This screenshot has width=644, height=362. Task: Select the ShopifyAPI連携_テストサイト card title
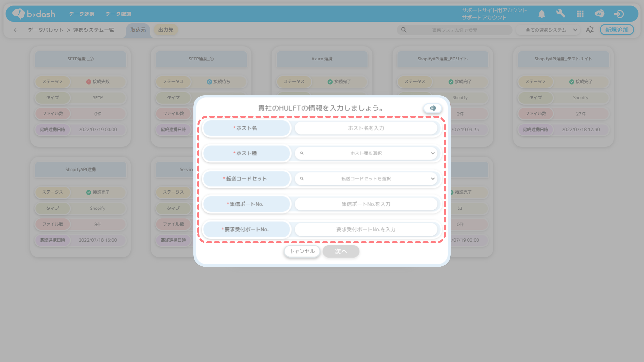(x=563, y=59)
